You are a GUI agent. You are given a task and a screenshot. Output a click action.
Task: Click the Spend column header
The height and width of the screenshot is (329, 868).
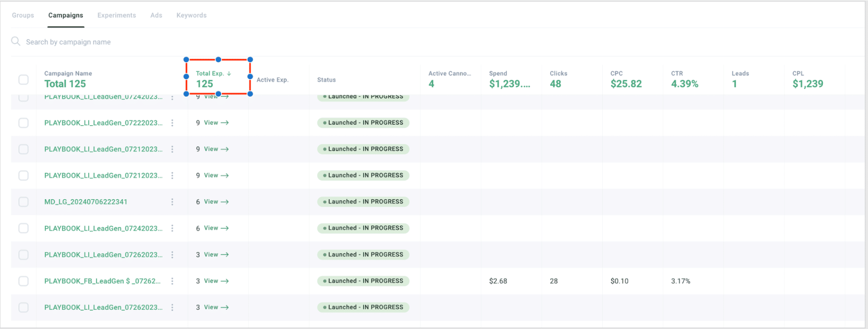tap(498, 74)
